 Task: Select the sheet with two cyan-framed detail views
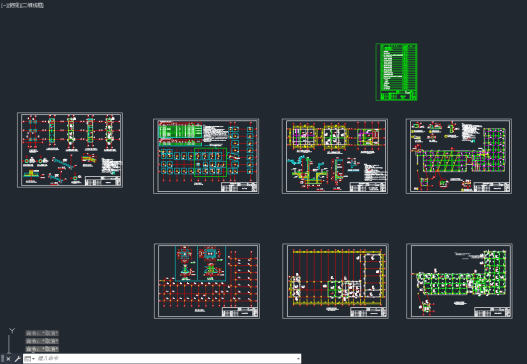(207, 281)
